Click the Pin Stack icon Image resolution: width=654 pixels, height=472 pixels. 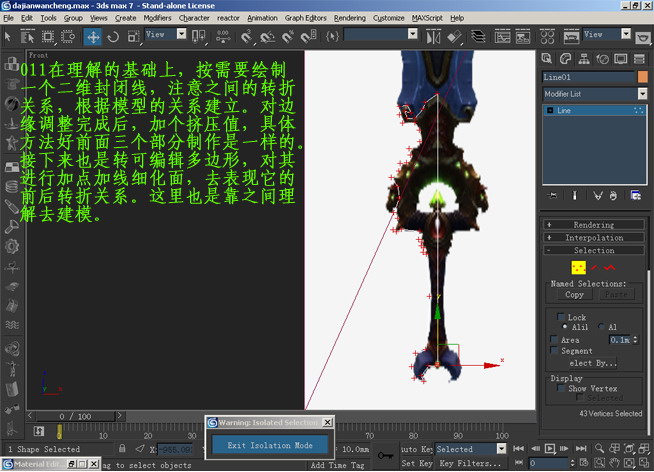tap(554, 196)
